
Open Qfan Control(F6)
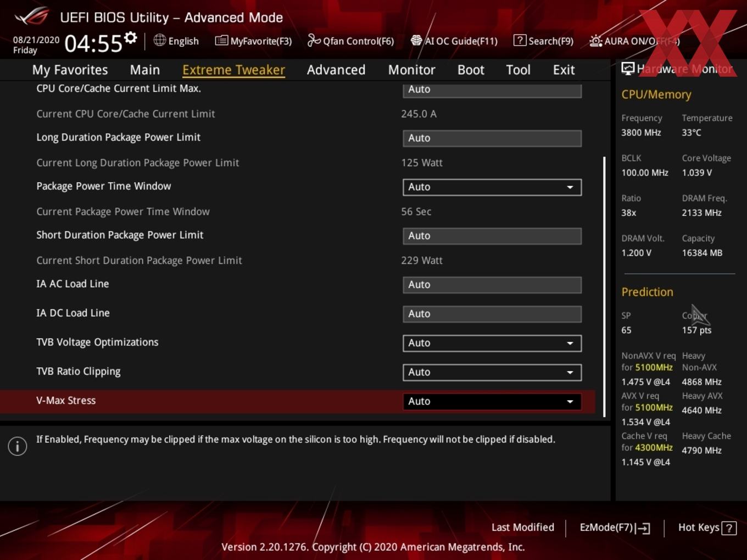[x=350, y=41]
